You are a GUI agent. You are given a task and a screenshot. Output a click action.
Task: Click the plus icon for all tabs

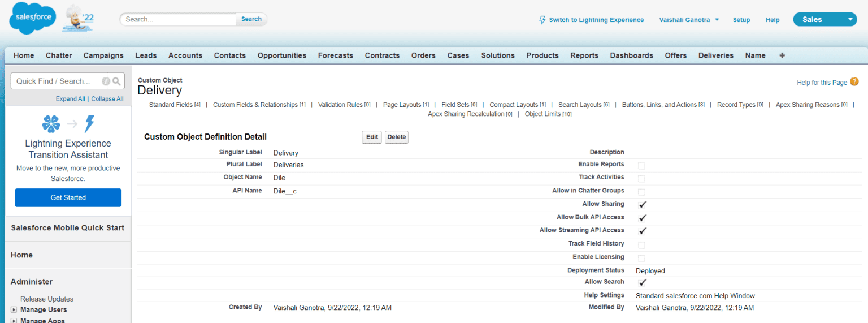coord(782,55)
